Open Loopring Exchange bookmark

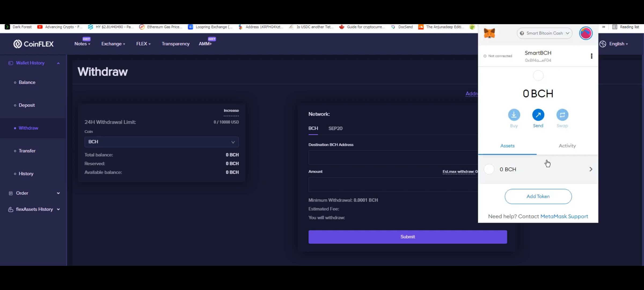(210, 27)
